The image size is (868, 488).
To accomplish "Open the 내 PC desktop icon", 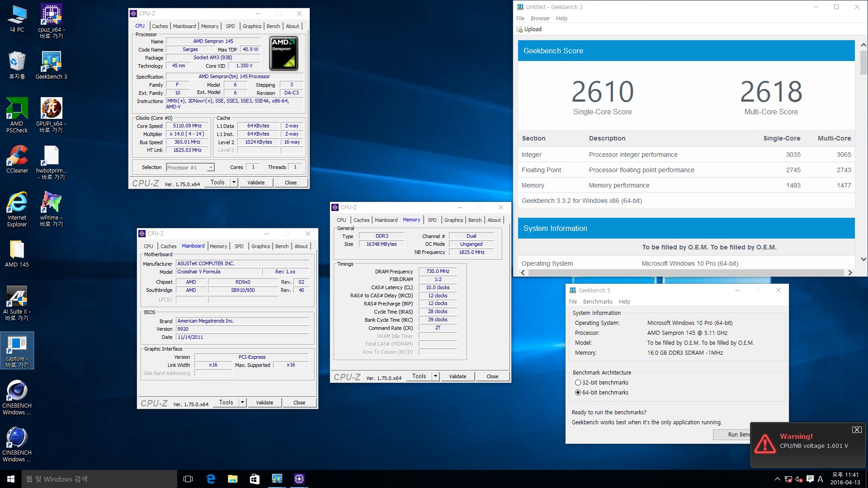I will pyautogui.click(x=17, y=18).
